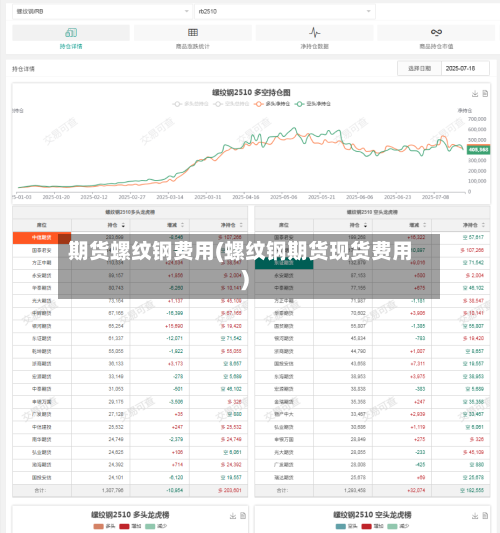Click long table change value -12,071
500x533 pixels.
point(175,339)
